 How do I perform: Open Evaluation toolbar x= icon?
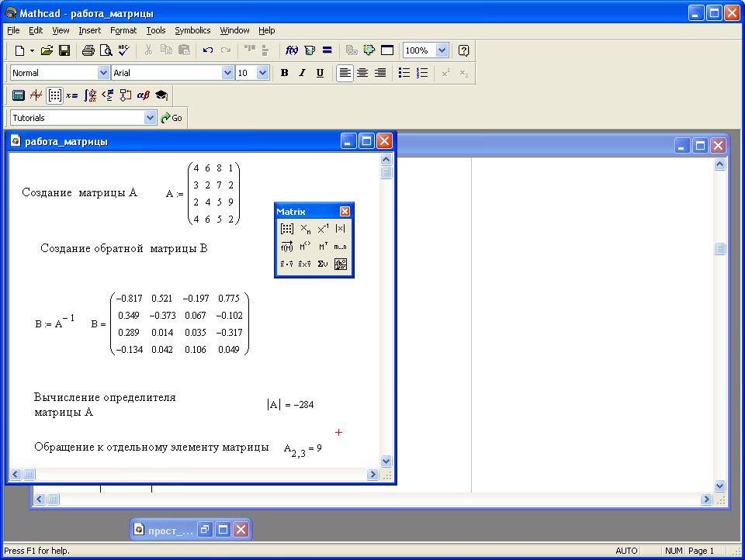point(71,95)
